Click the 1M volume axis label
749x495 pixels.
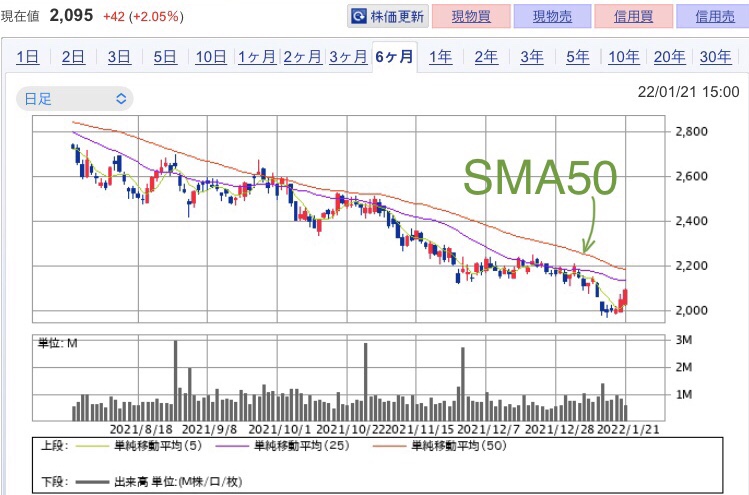pos(684,394)
